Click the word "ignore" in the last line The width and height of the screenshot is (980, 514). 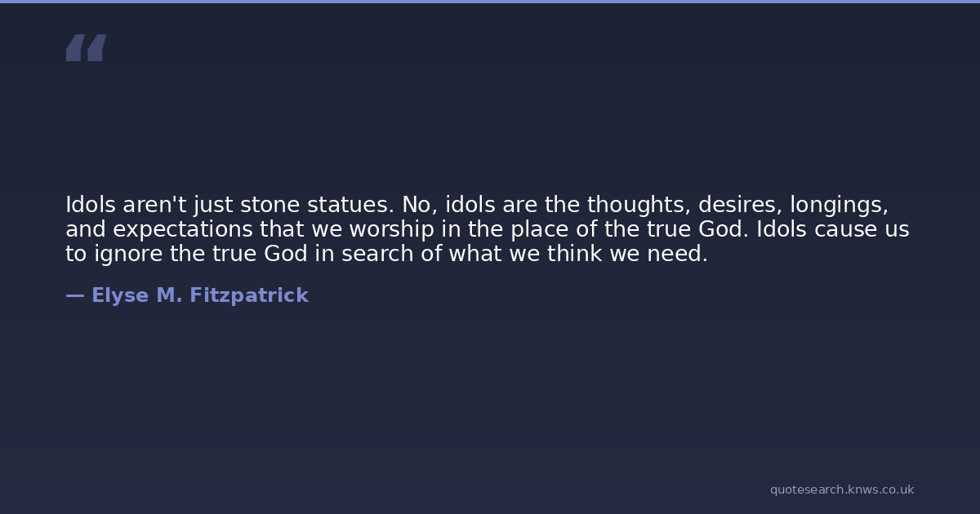pyautogui.click(x=129, y=254)
